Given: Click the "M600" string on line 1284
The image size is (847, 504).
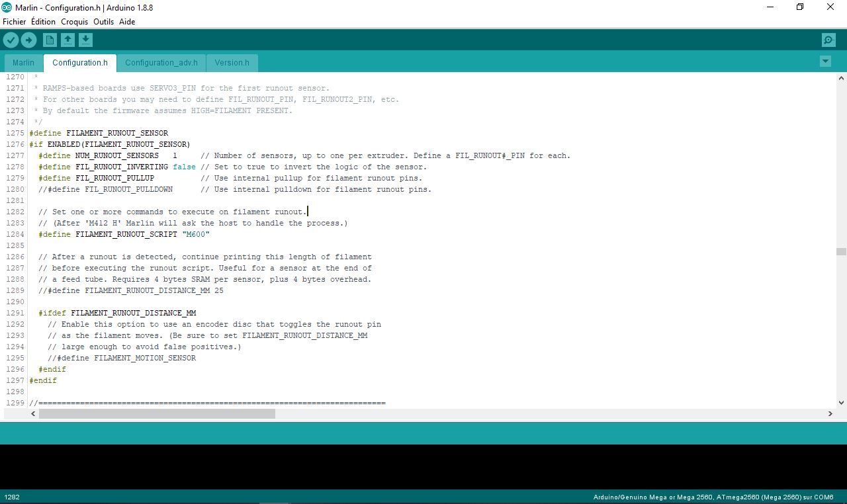Looking at the screenshot, I should [x=196, y=234].
